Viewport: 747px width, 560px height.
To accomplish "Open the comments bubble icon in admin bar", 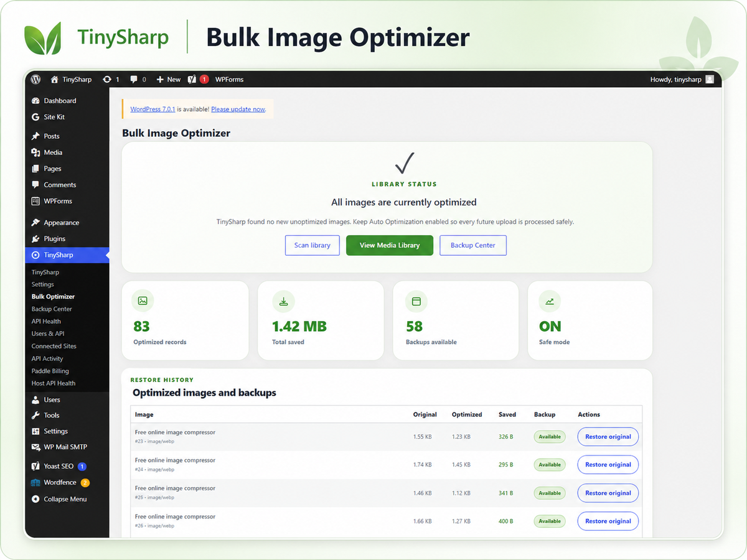I will (134, 79).
